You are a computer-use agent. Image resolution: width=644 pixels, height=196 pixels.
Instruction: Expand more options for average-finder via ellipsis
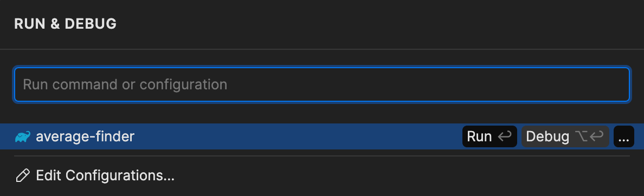coord(623,136)
